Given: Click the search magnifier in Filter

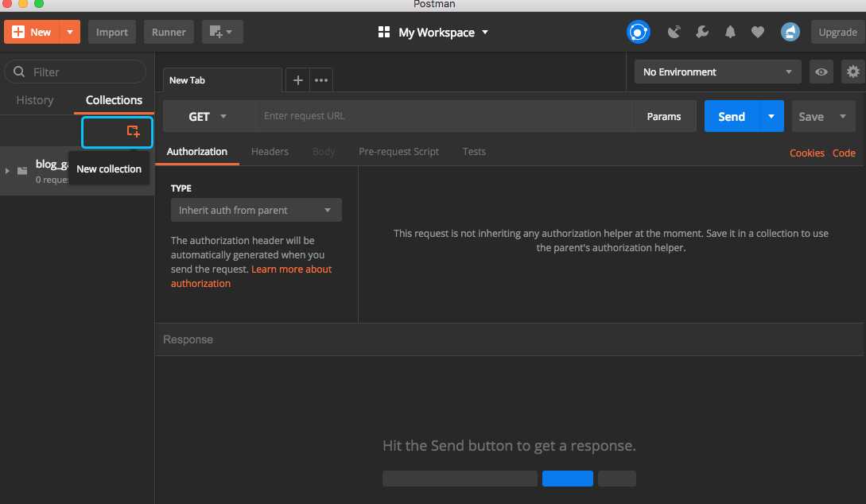Looking at the screenshot, I should pyautogui.click(x=19, y=72).
